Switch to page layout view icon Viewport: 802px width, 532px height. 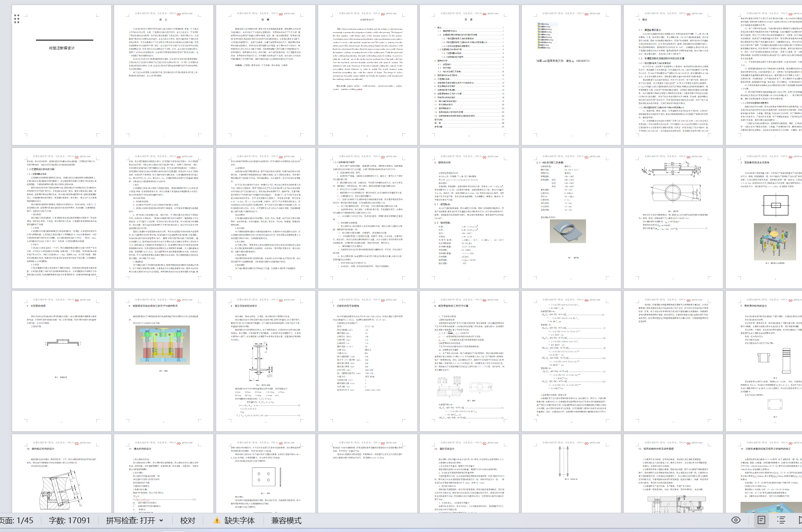click(x=761, y=520)
